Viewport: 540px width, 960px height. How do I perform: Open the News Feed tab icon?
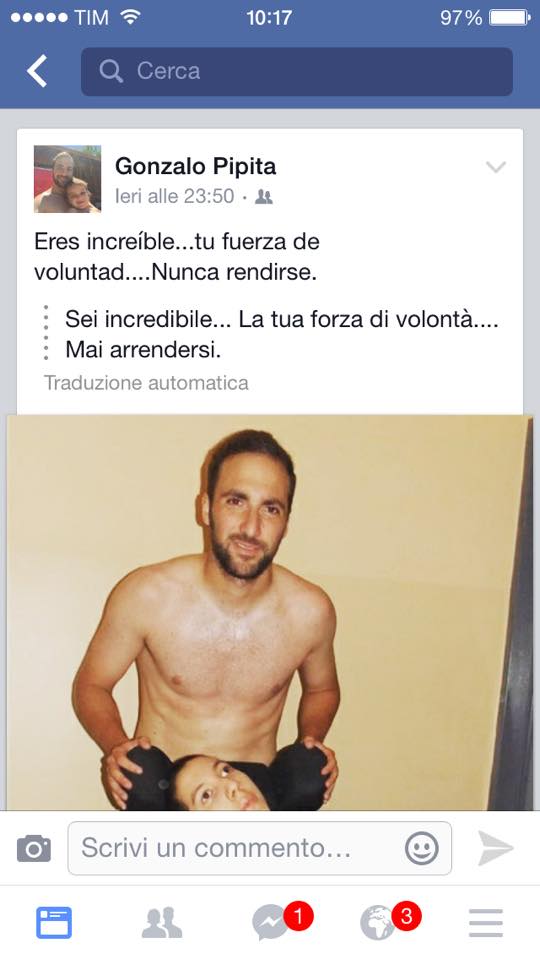pos(54,923)
